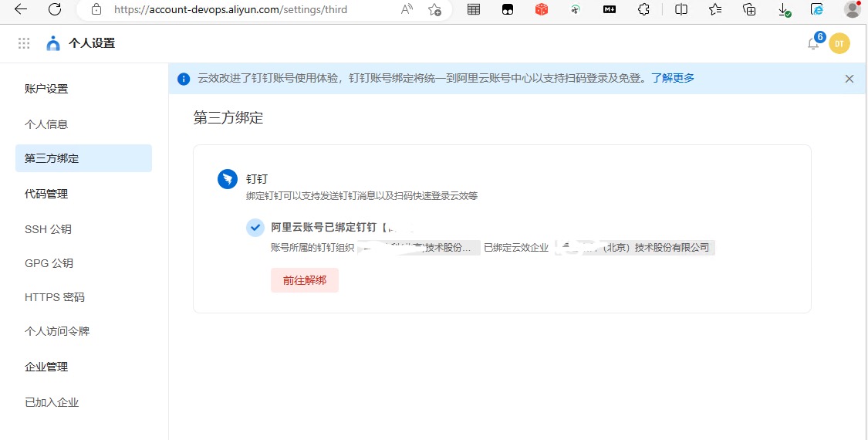
Task: Select 第三方绑定 in sidebar
Action: click(x=83, y=158)
